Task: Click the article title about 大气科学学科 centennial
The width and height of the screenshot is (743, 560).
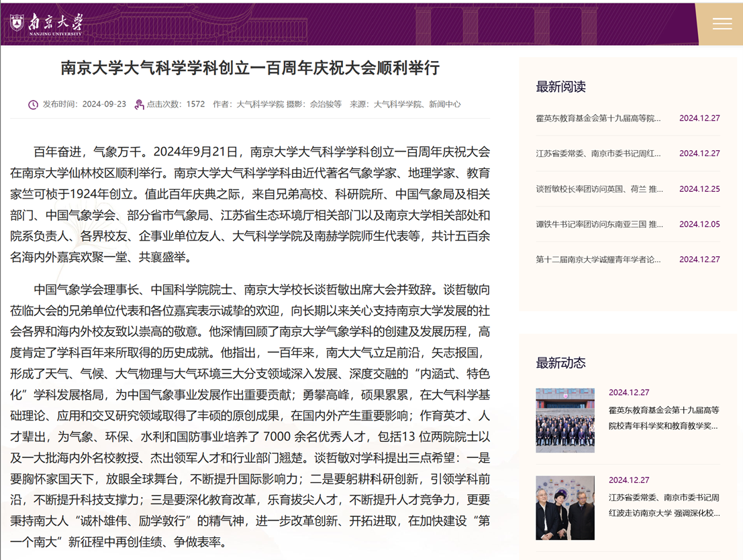Action: click(250, 68)
